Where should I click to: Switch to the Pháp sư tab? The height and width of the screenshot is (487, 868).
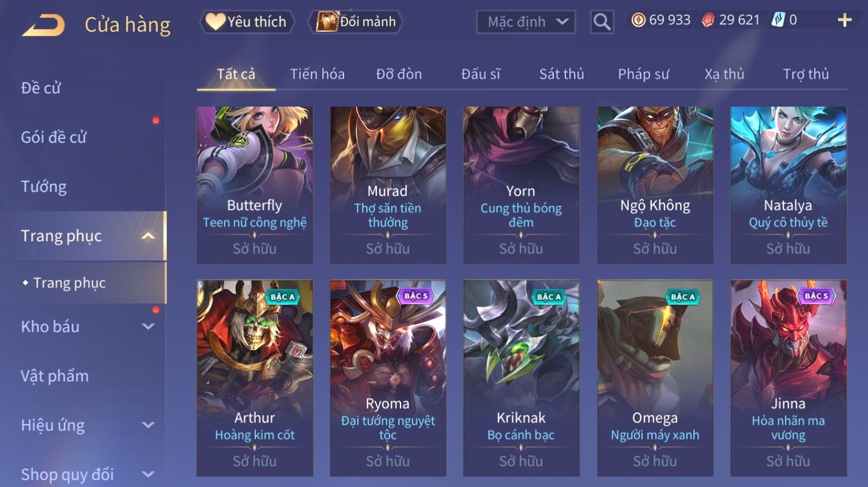[643, 74]
